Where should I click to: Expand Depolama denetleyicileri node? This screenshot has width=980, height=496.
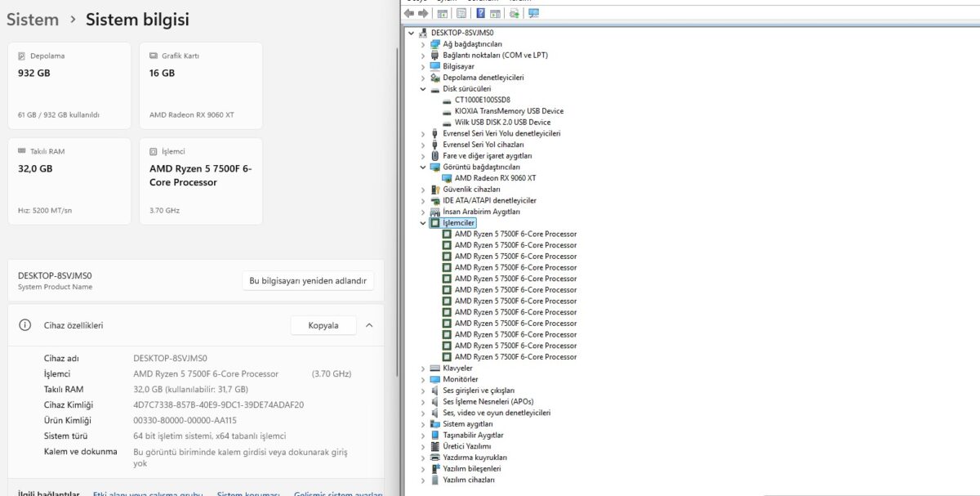(423, 78)
